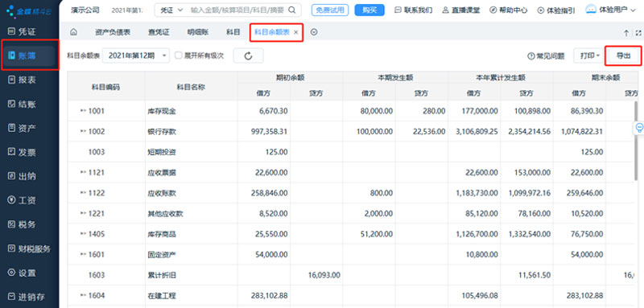Open the 财税服务 module in sidebar
This screenshot has height=308, width=644.
29,248
